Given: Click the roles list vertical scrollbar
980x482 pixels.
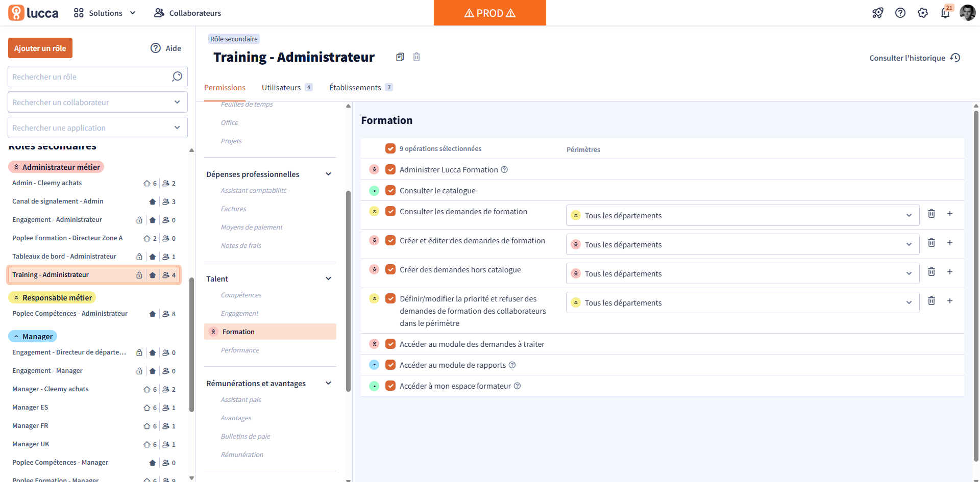Looking at the screenshot, I should coord(191,344).
